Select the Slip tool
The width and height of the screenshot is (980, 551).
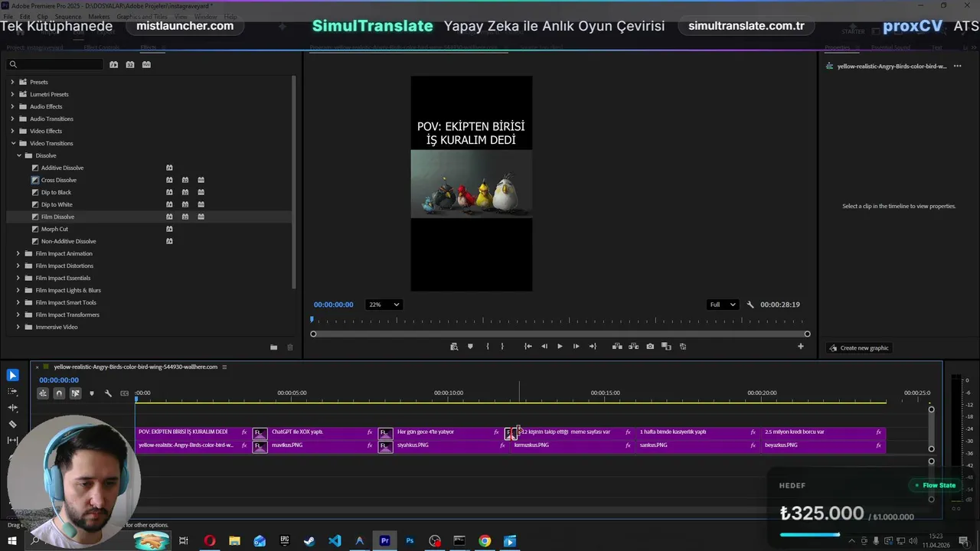(x=12, y=440)
